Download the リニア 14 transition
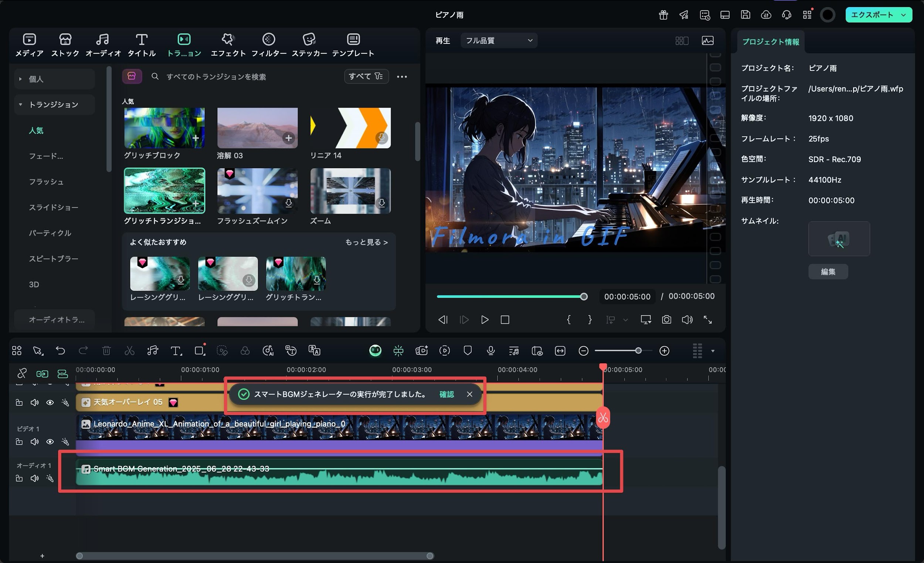The height and width of the screenshot is (563, 924). (382, 138)
